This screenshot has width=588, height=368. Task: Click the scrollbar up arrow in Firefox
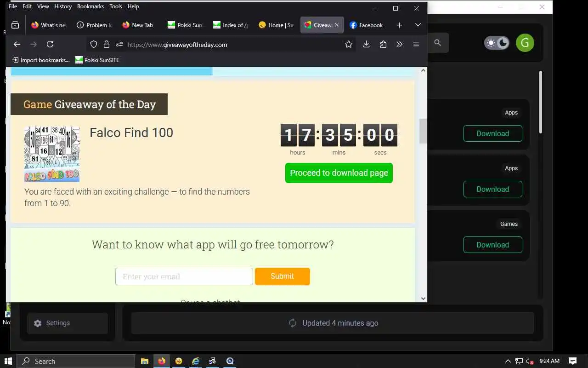[x=424, y=70]
